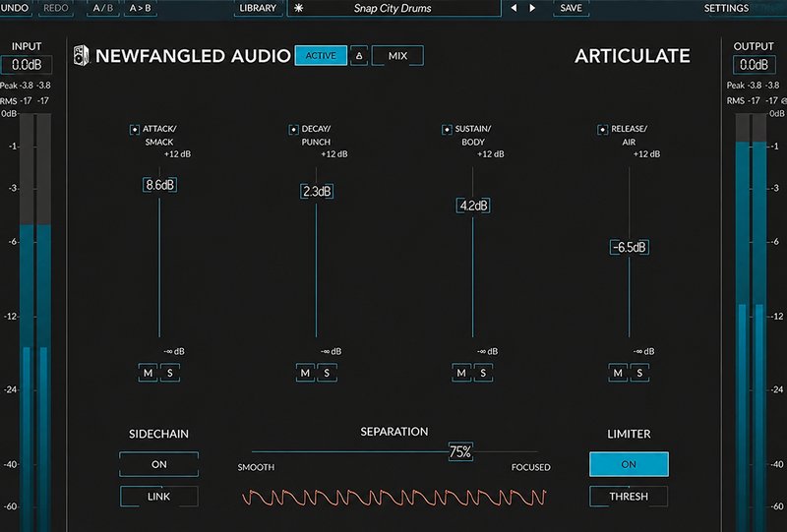Mute the Sustain/Body band
Screen dimensions: 787x532
[x=461, y=373]
